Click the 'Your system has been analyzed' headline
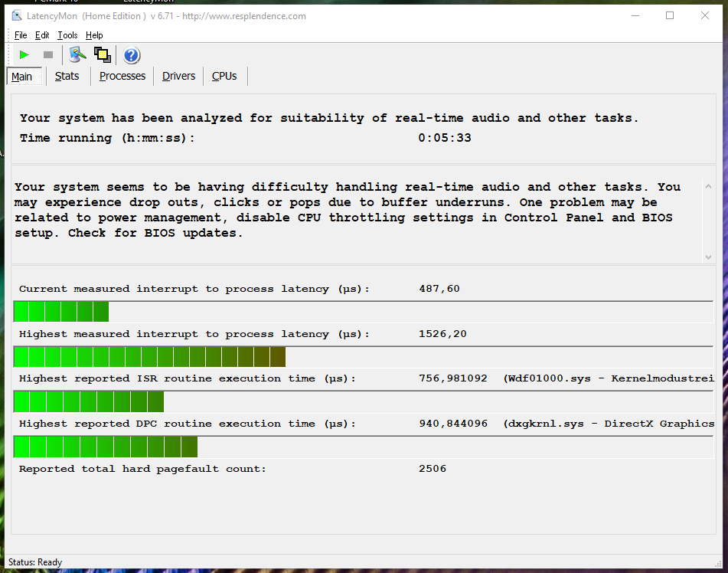 [328, 118]
